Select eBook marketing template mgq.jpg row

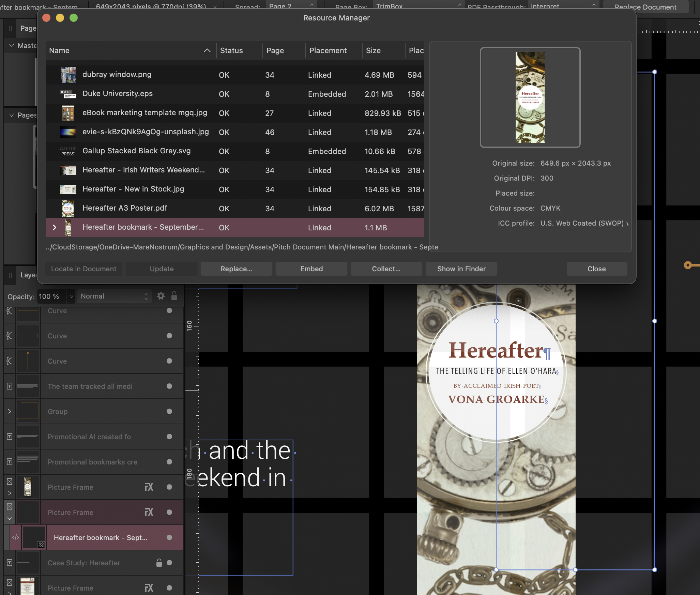pos(235,113)
